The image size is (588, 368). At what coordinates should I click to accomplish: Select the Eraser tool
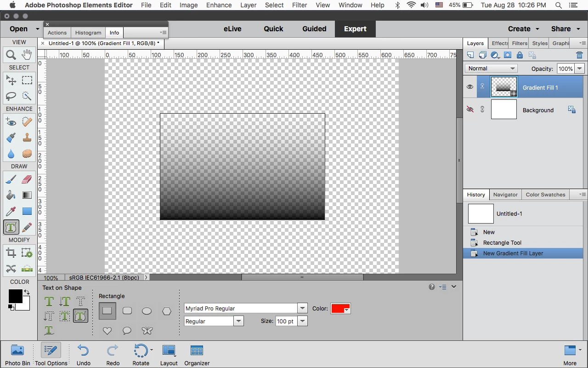click(27, 179)
